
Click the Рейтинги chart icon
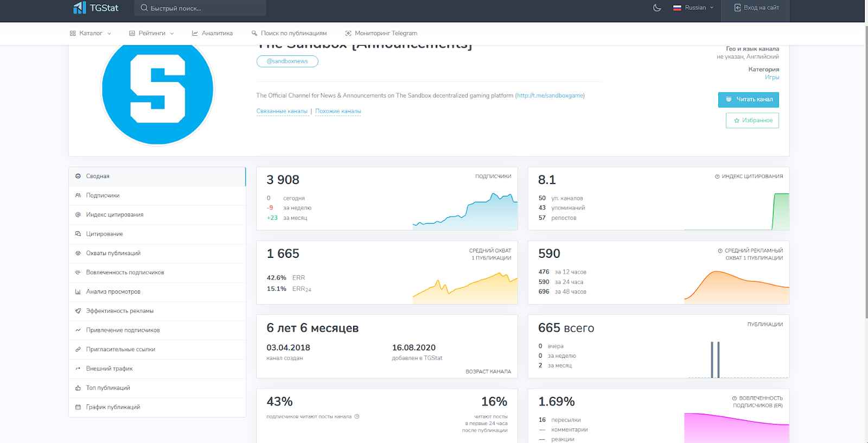132,33
